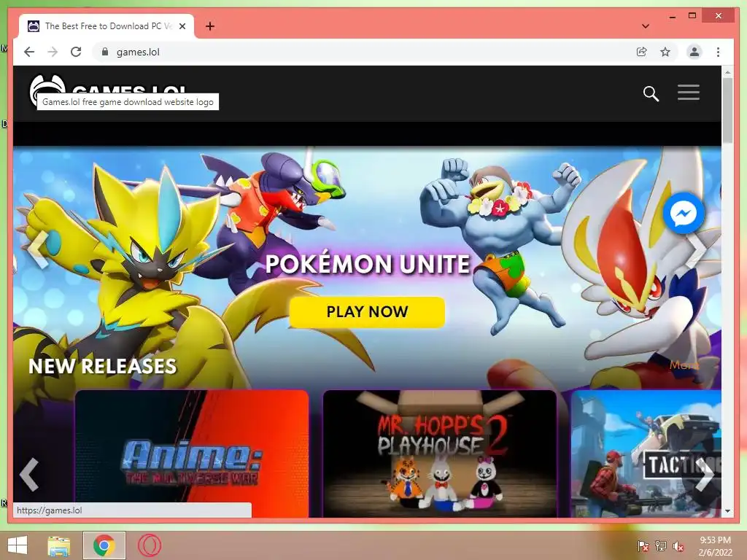Click the POKÉMON UNITE banner title
This screenshot has height=560, width=747.
368,264
